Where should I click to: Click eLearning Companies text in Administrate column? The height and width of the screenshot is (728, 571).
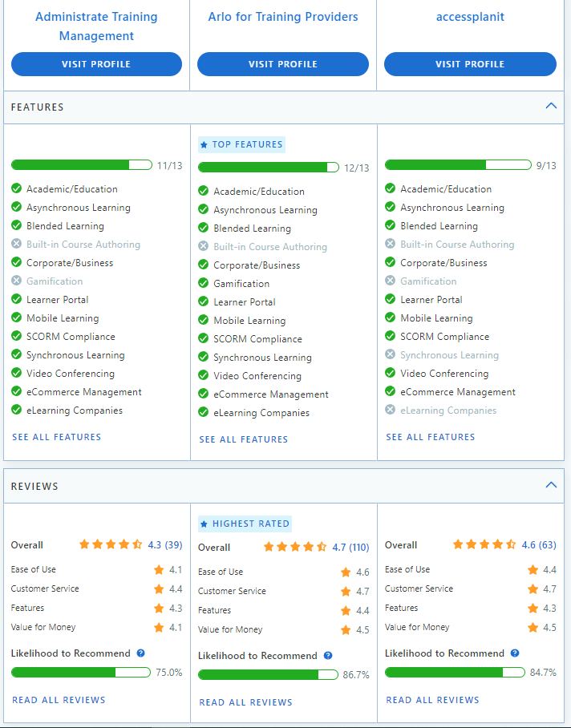click(75, 411)
